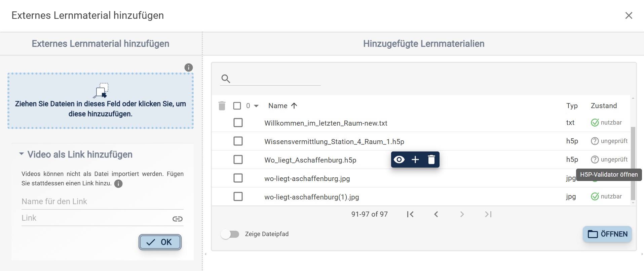Click the eye preview icon in the row toolbar

tap(399, 160)
